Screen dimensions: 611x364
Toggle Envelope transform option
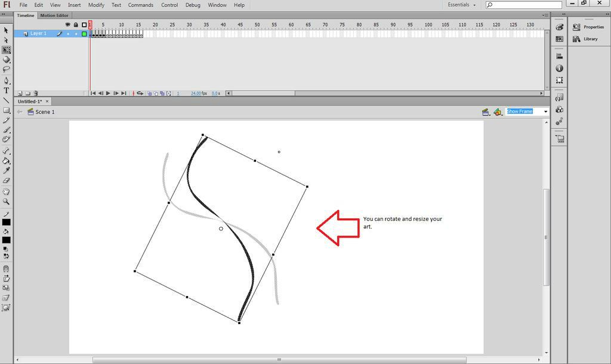pos(6,307)
